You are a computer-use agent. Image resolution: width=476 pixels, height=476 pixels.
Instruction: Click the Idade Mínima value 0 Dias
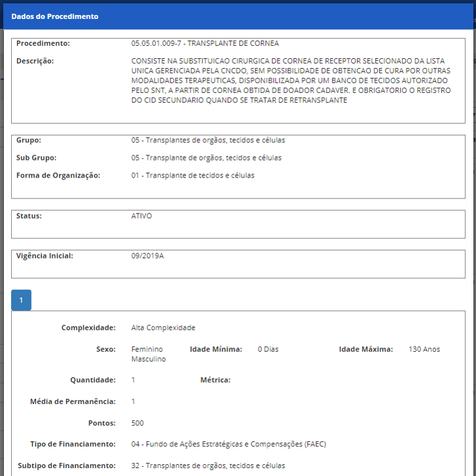click(268, 349)
